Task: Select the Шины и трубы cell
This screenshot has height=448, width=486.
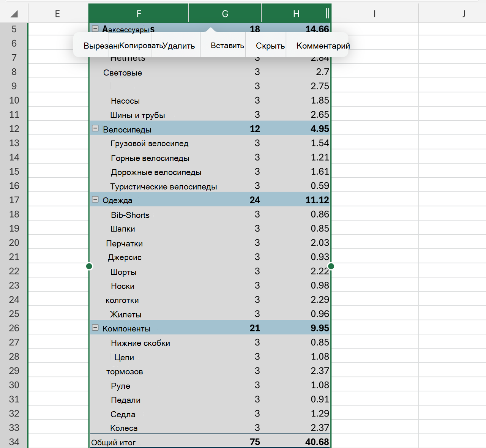Action: point(139,115)
